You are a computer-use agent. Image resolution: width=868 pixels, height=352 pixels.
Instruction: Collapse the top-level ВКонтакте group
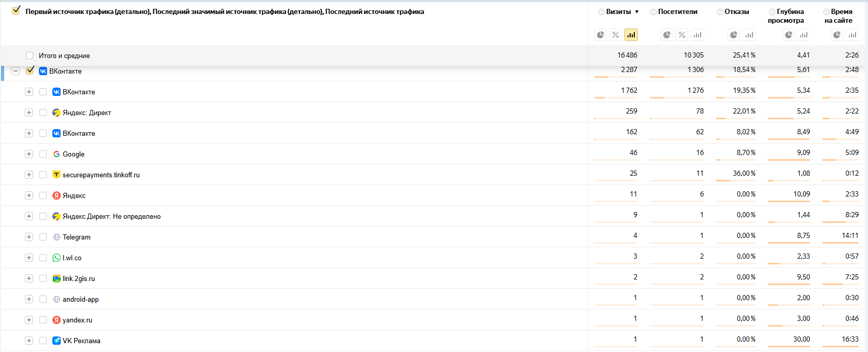(x=16, y=71)
